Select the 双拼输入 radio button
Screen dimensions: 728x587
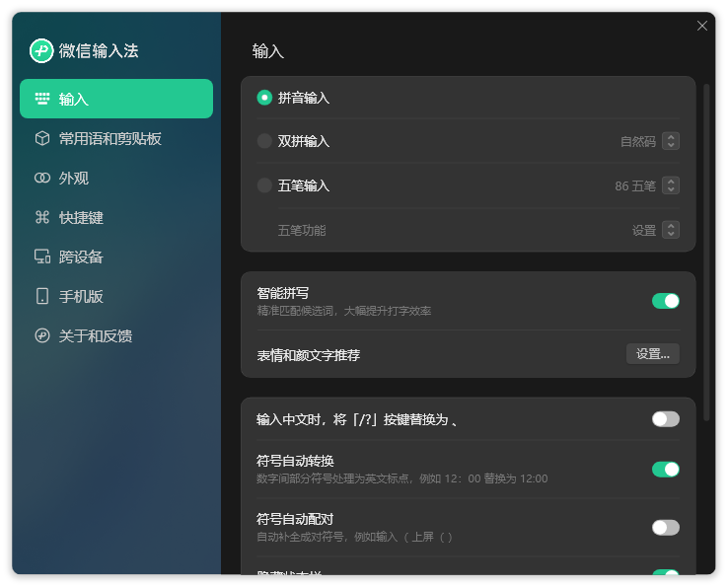point(264,141)
